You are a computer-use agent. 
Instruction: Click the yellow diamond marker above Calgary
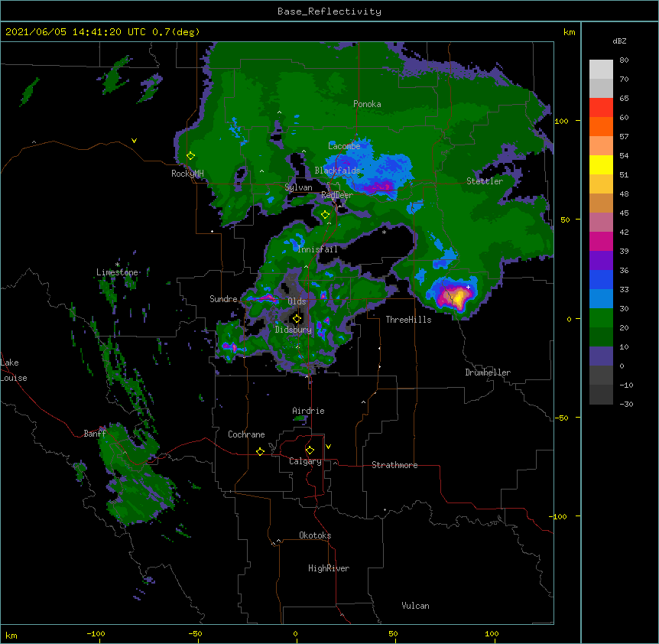tap(310, 450)
